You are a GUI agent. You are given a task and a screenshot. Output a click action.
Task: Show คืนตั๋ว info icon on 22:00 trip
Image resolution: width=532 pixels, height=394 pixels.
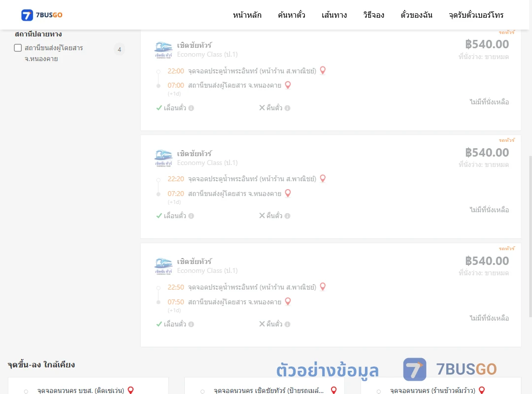point(287,108)
